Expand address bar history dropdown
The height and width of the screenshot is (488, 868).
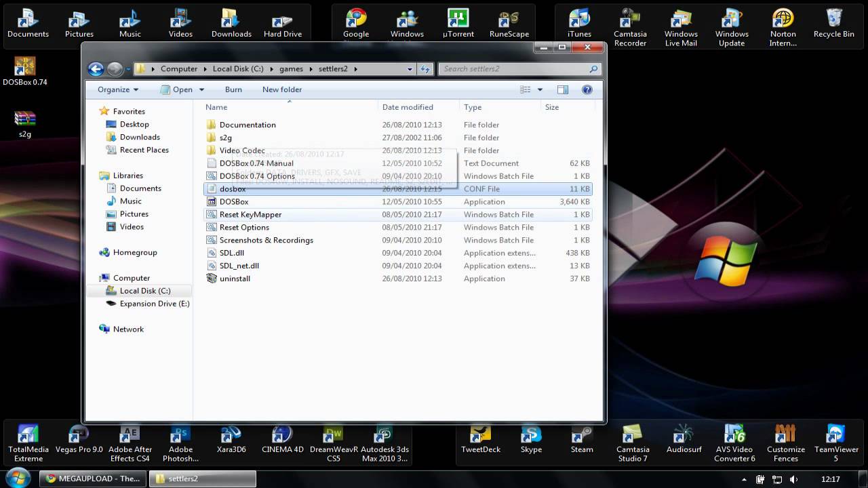[x=410, y=68]
